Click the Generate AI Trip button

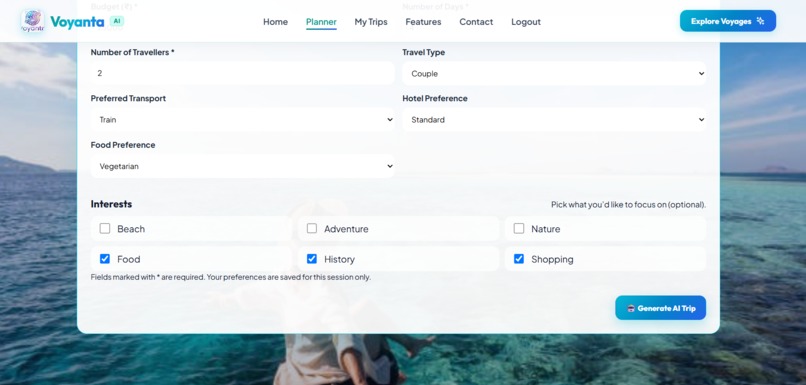(x=661, y=308)
